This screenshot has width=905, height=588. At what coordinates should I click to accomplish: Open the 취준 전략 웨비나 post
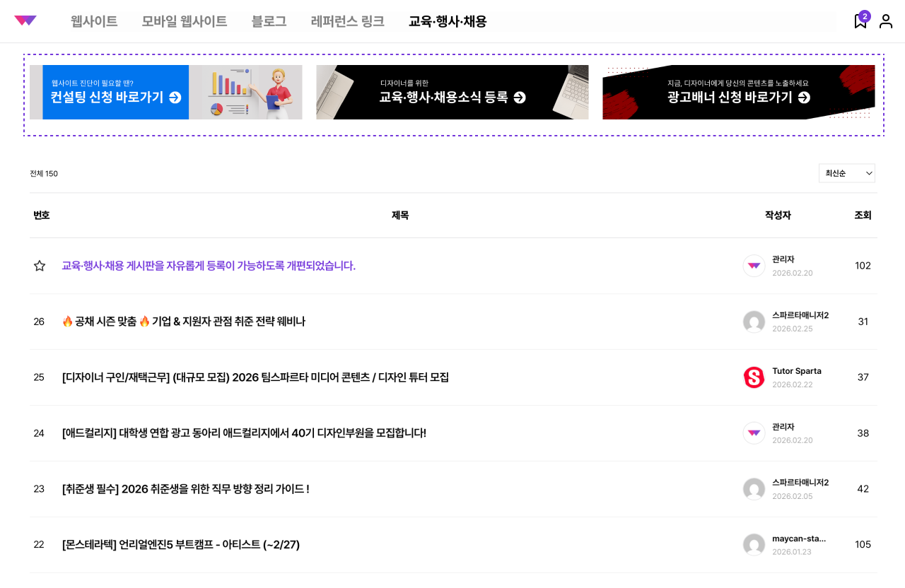pos(184,322)
